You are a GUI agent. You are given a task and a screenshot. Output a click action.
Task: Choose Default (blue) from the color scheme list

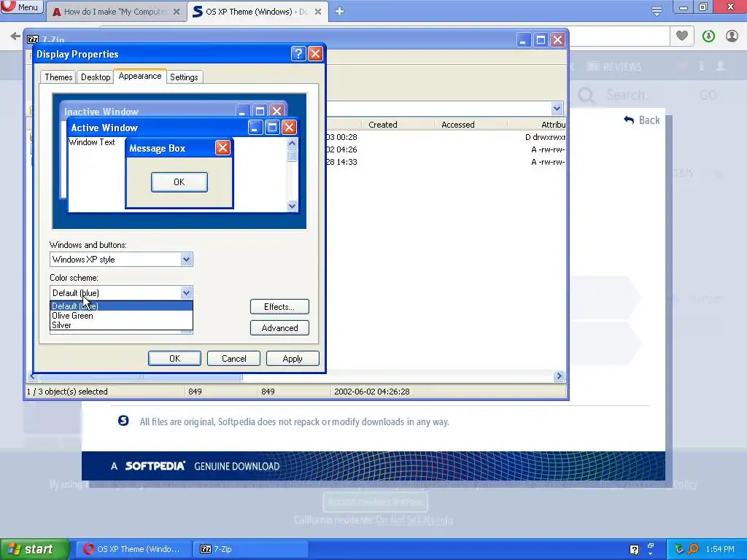click(x=121, y=306)
